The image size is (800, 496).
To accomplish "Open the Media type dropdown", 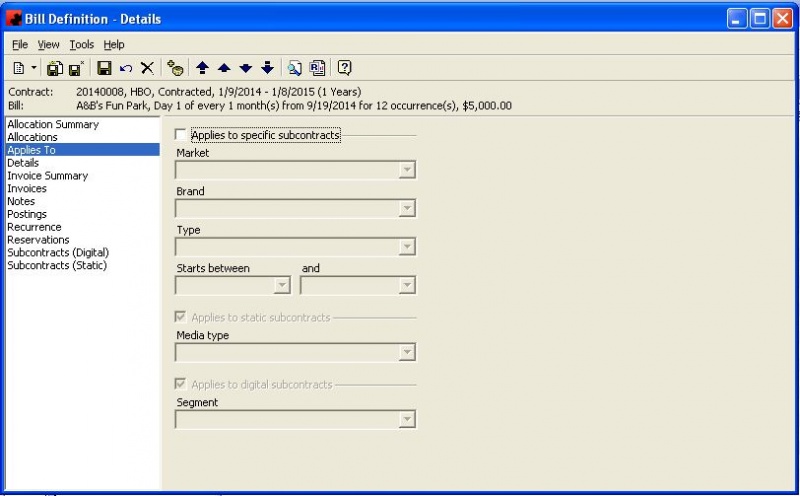I will click(x=406, y=352).
